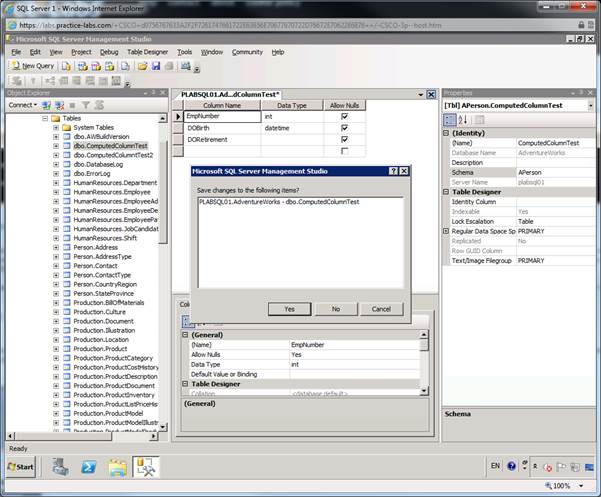Expand the System Tables folder
This screenshot has width=601, height=497.
[x=56, y=128]
